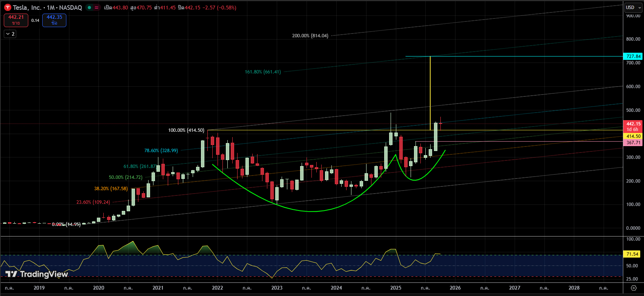
Task: Click the 2021 label on time axis
Action: (158, 288)
